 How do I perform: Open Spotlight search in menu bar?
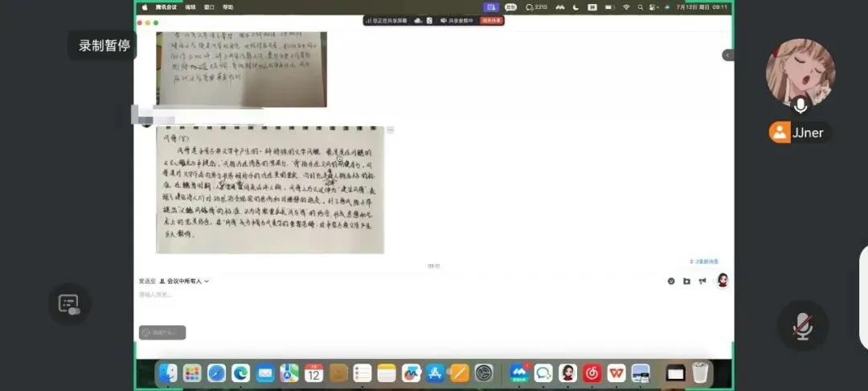[641, 7]
